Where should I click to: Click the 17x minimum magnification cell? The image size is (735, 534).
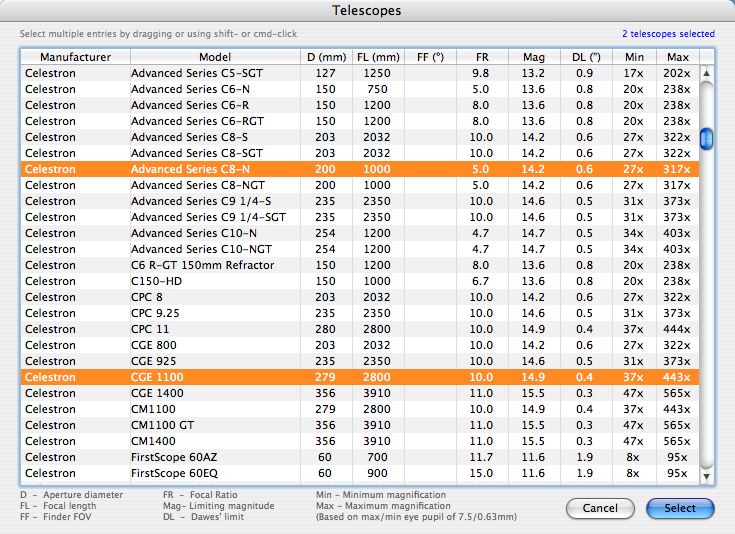[x=633, y=73]
